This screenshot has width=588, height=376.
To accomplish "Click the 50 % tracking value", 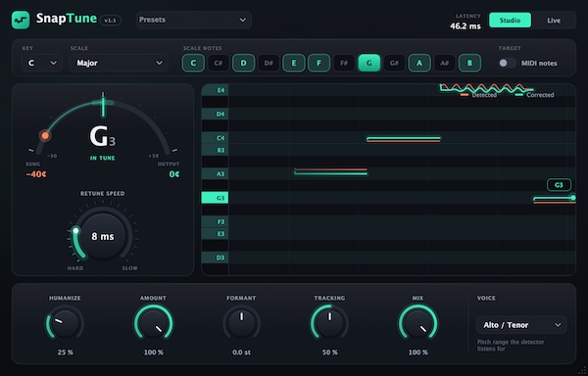I will click(329, 352).
